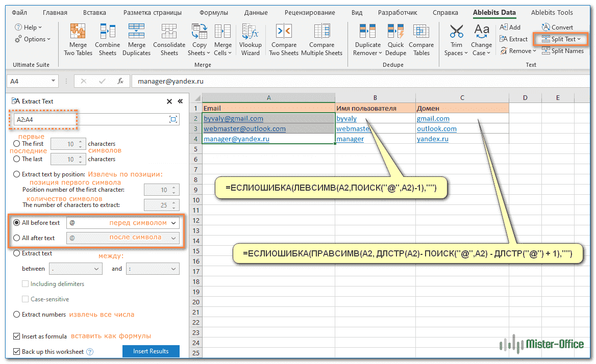Click the range selection icon in Extract Text
This screenshot has height=364, width=596.
pos(173,119)
